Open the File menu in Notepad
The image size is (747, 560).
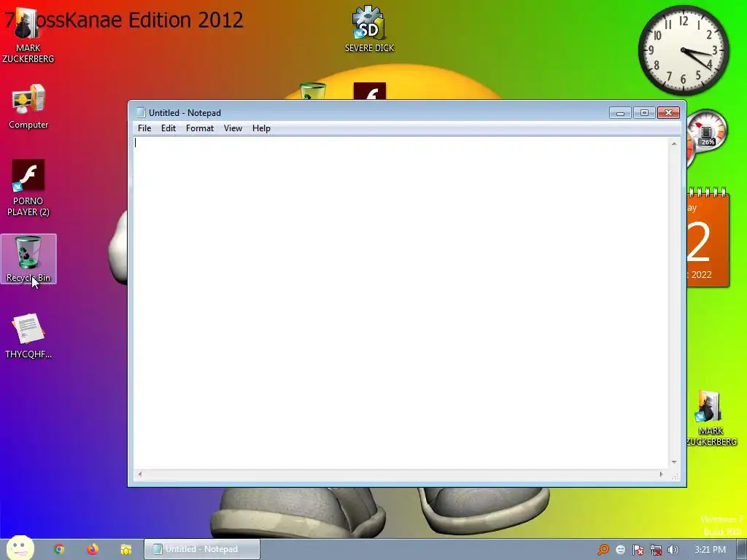[x=144, y=128]
